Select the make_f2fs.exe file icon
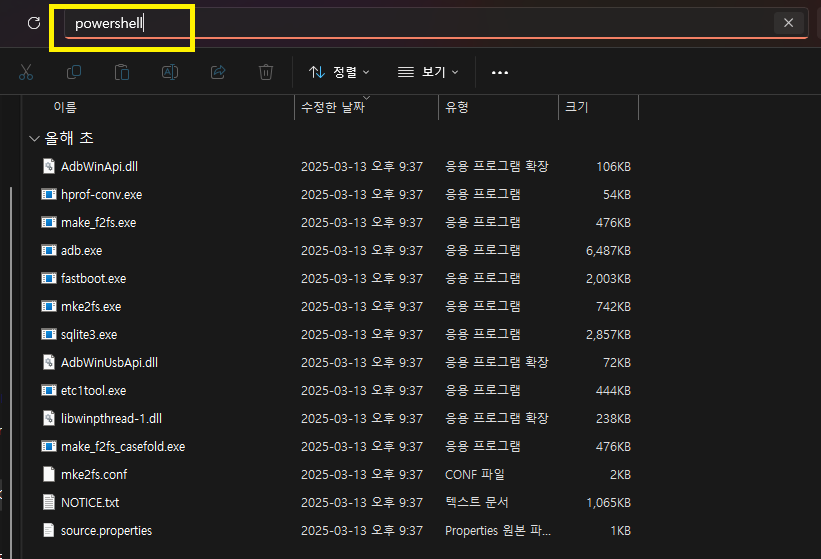This screenshot has height=559, width=821. tap(49, 222)
